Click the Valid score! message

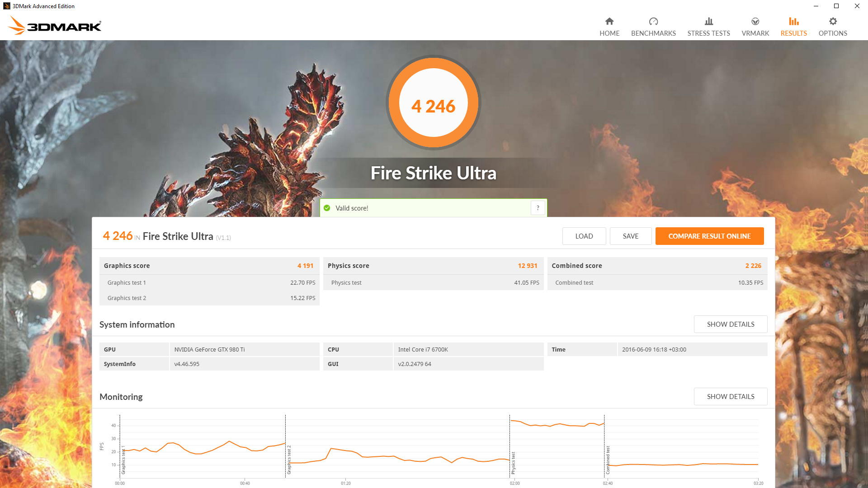point(352,208)
